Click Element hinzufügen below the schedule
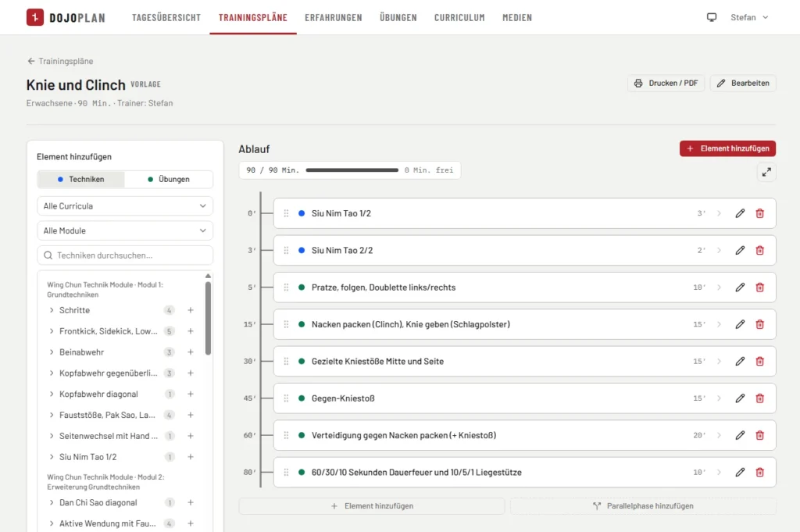Image resolution: width=800 pixels, height=532 pixels. coord(371,506)
